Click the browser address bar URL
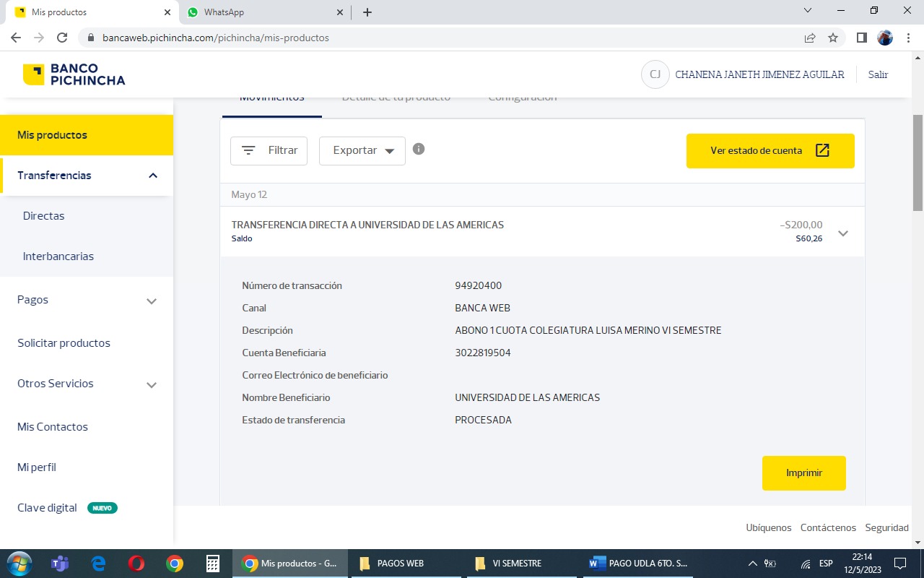This screenshot has height=578, width=924. (x=217, y=38)
